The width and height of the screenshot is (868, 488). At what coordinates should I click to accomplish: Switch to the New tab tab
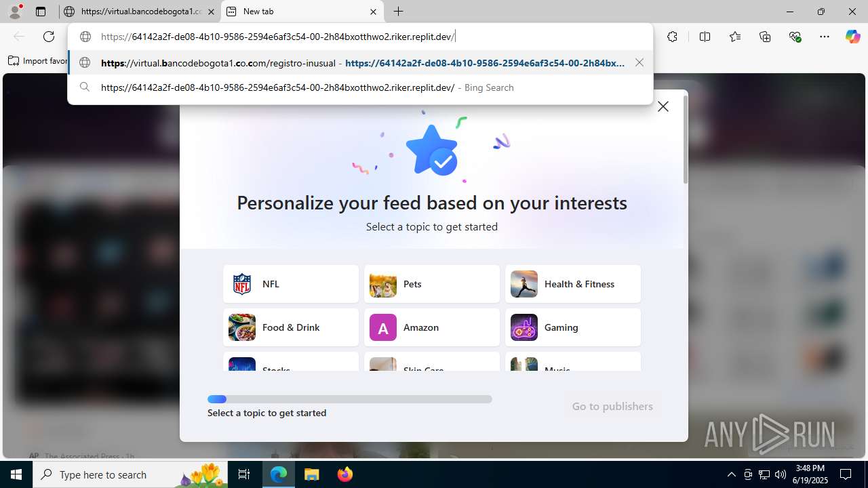click(302, 12)
